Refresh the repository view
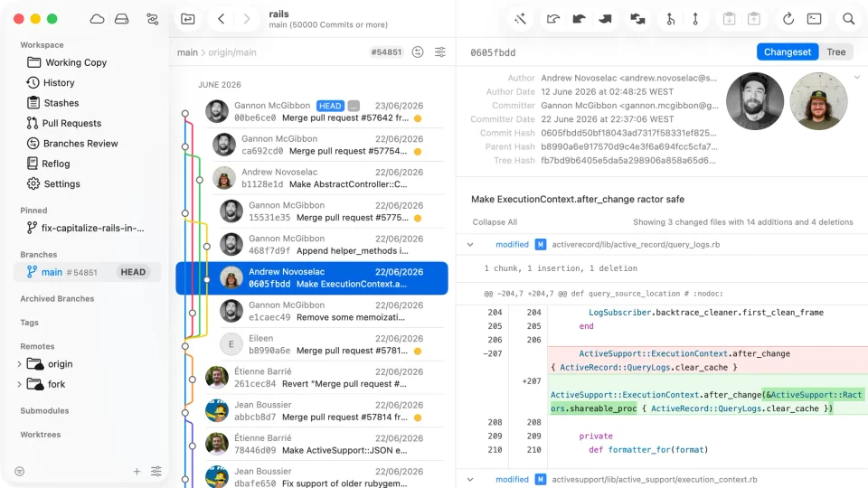Viewport: 868px width, 488px height. tap(788, 19)
